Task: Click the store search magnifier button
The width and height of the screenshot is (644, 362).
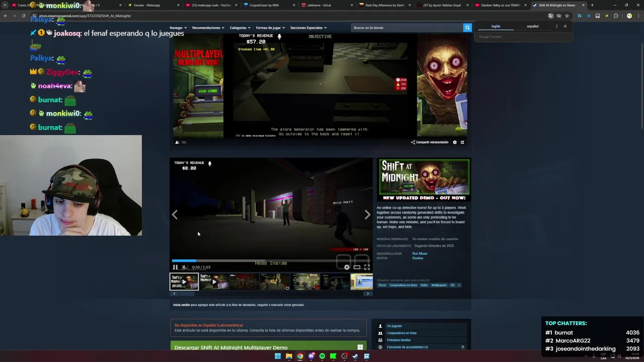Action: coord(467,28)
